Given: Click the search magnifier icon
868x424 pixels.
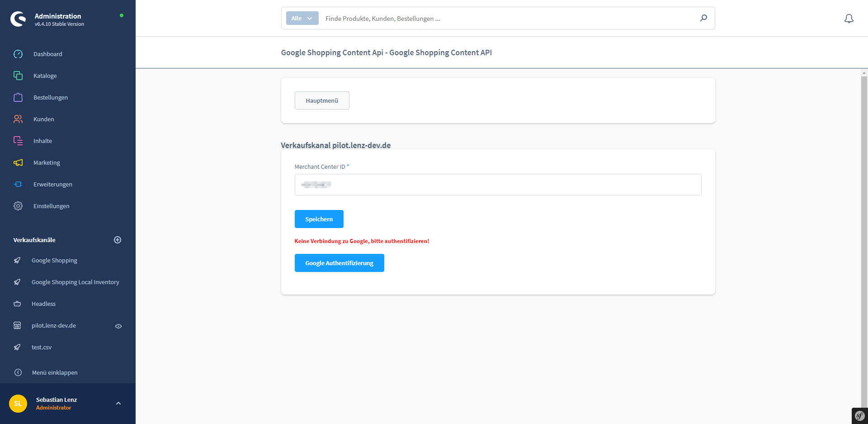Looking at the screenshot, I should [703, 18].
